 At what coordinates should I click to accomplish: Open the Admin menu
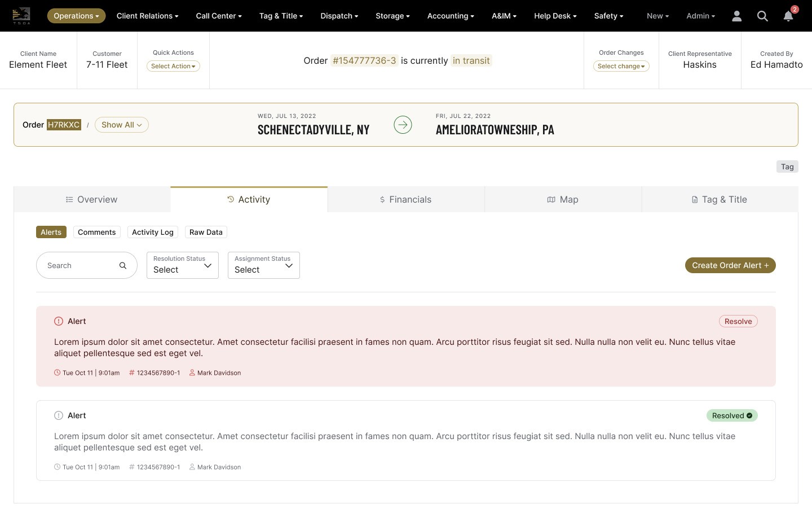[700, 16]
